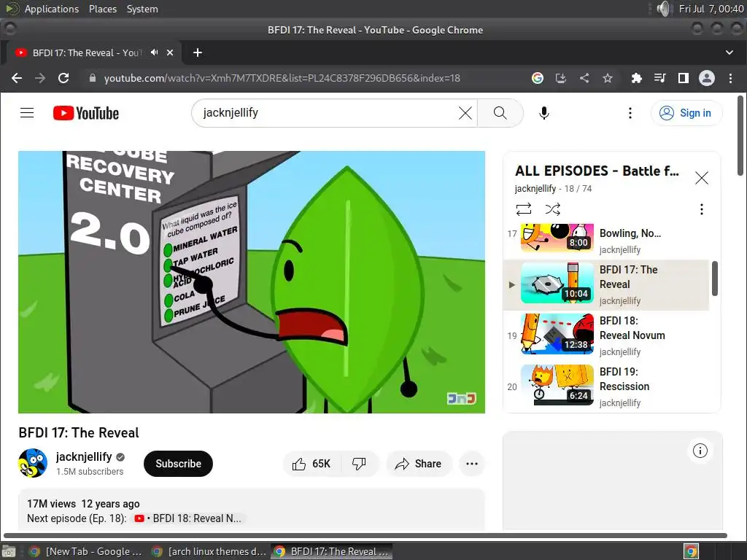Click the URL address bar
This screenshot has width=747, height=560.
click(282, 78)
